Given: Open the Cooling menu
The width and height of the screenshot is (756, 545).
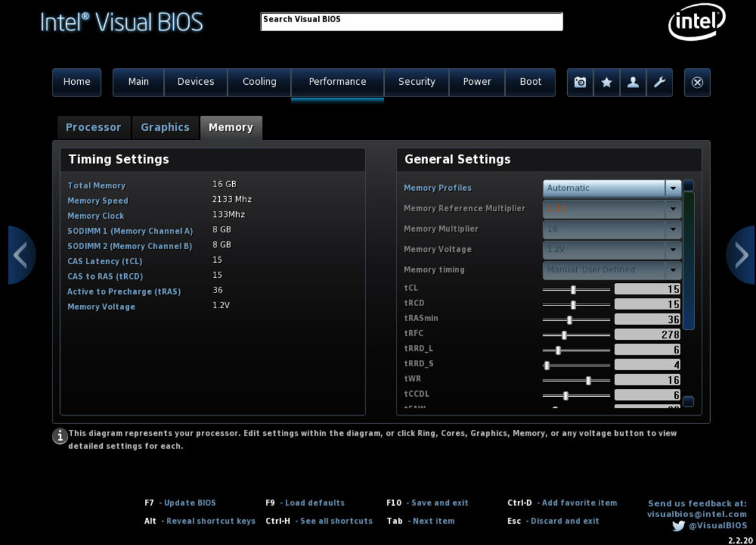Looking at the screenshot, I should coord(259,82).
